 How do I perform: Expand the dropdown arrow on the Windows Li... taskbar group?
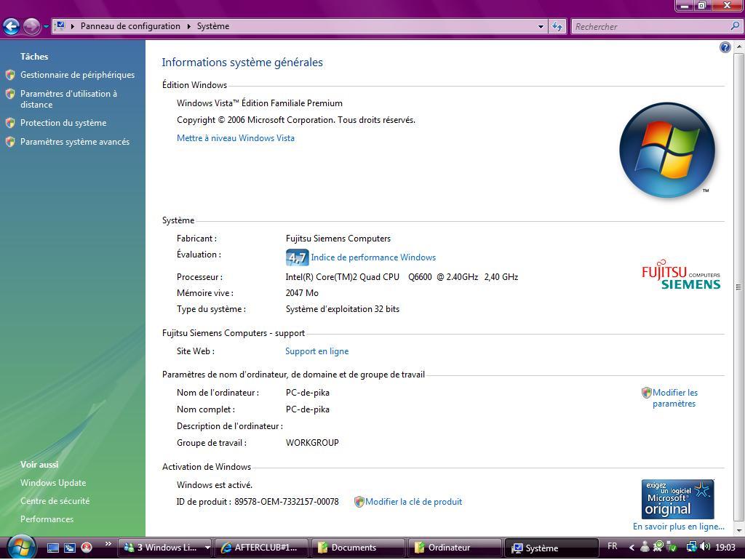[x=207, y=548]
